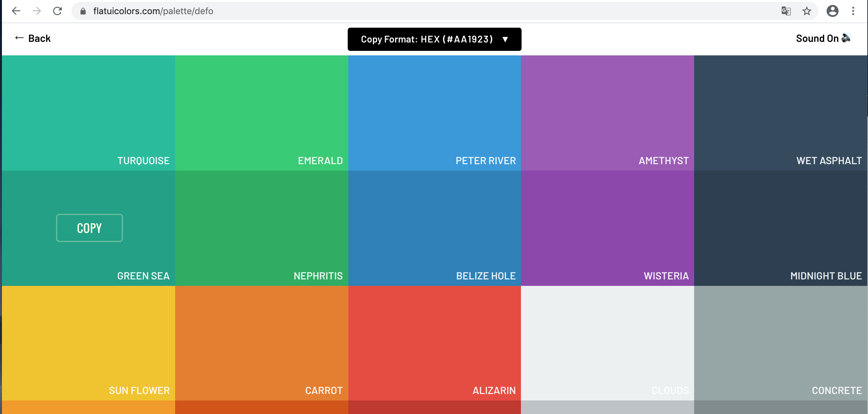Viewport: 868px width, 414px height.
Task: Copy the Turquoise color swatch
Action: 88,113
